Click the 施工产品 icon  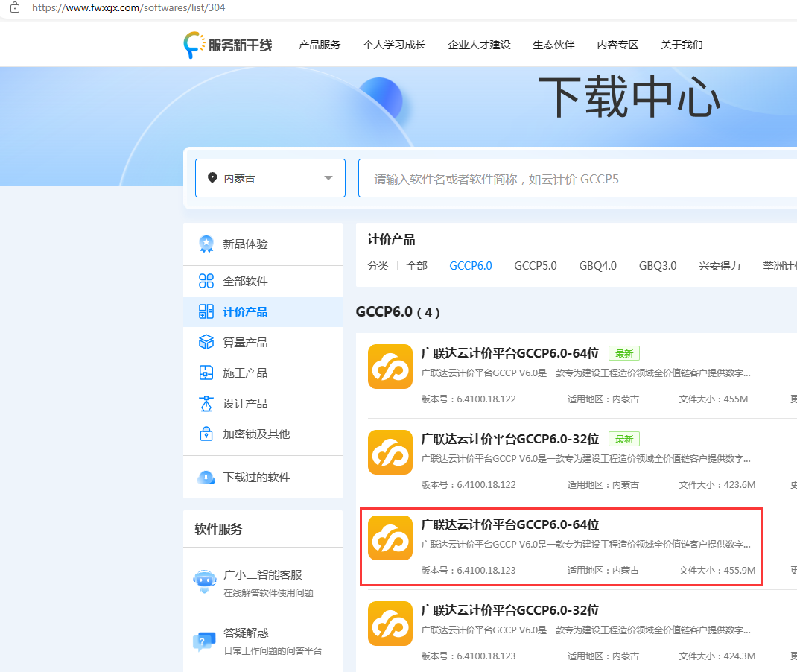click(206, 373)
